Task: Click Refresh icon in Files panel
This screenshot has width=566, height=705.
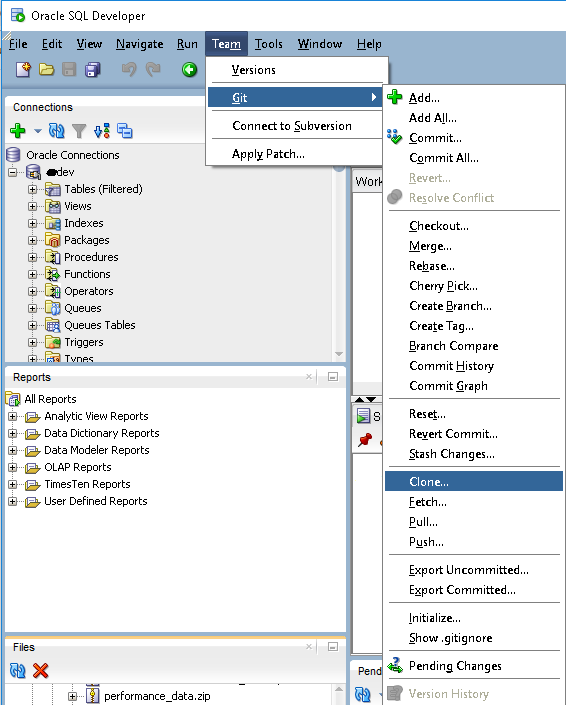Action: point(18,670)
